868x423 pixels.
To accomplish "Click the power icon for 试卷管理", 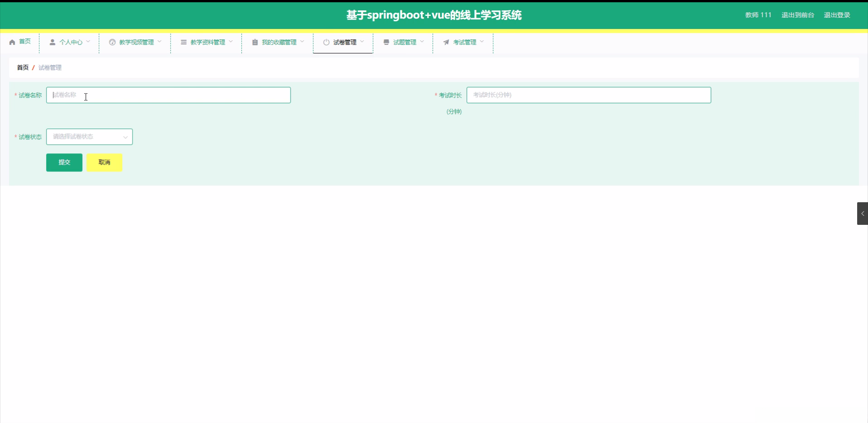I will pos(326,42).
